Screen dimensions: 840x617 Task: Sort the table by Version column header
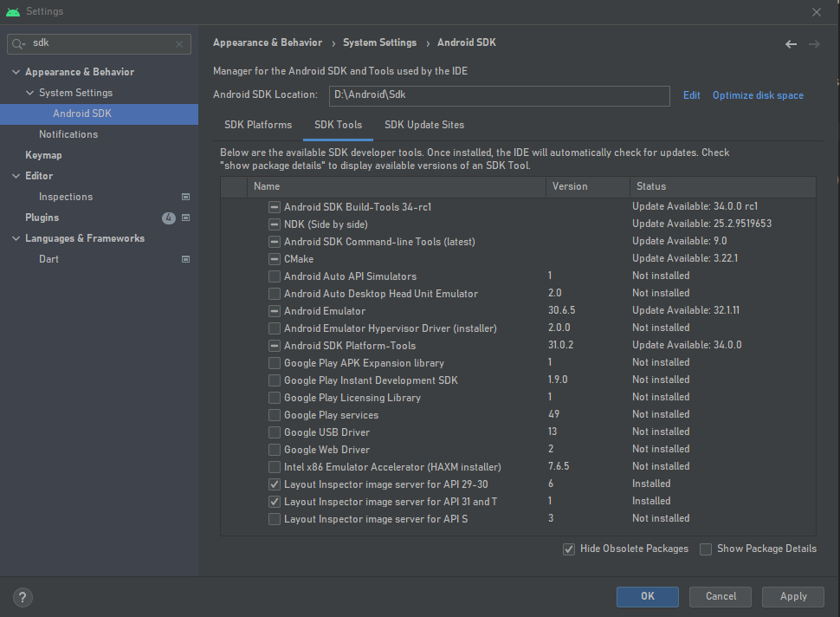pyautogui.click(x=588, y=186)
